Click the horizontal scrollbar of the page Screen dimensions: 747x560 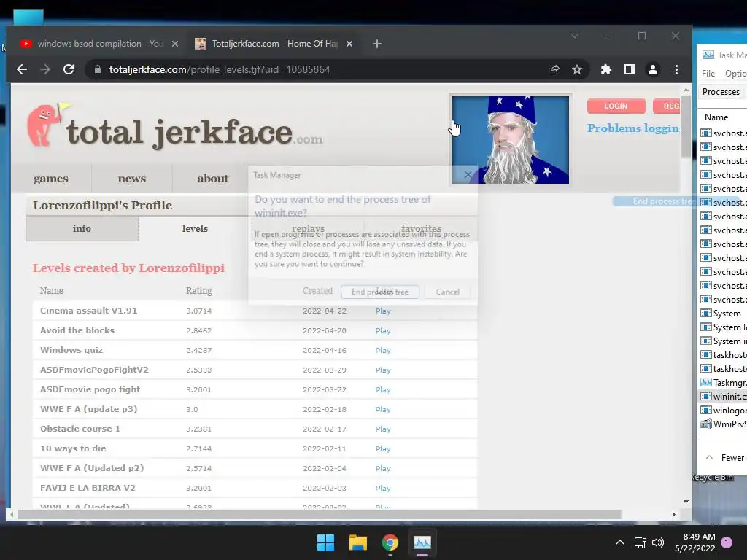(x=320, y=514)
